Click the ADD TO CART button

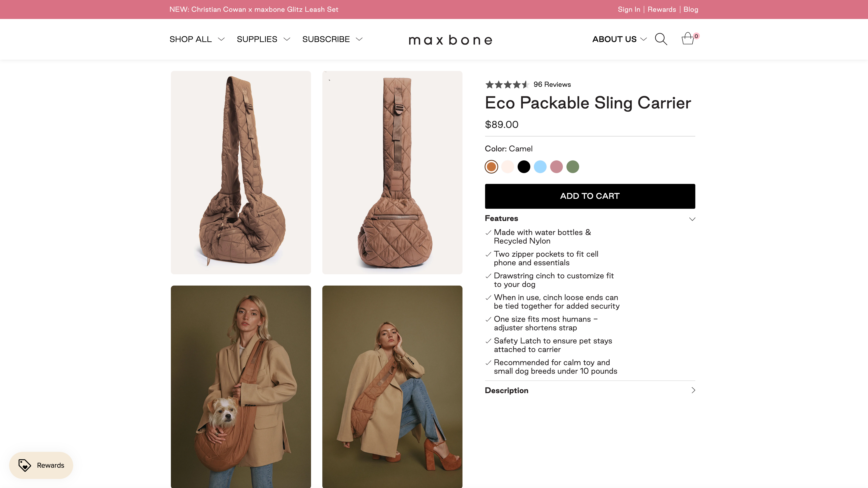[x=590, y=196]
